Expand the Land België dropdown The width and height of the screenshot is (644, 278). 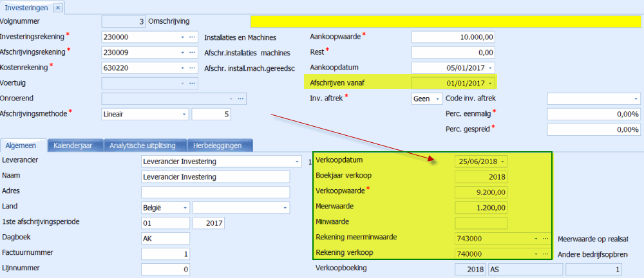[184, 208]
